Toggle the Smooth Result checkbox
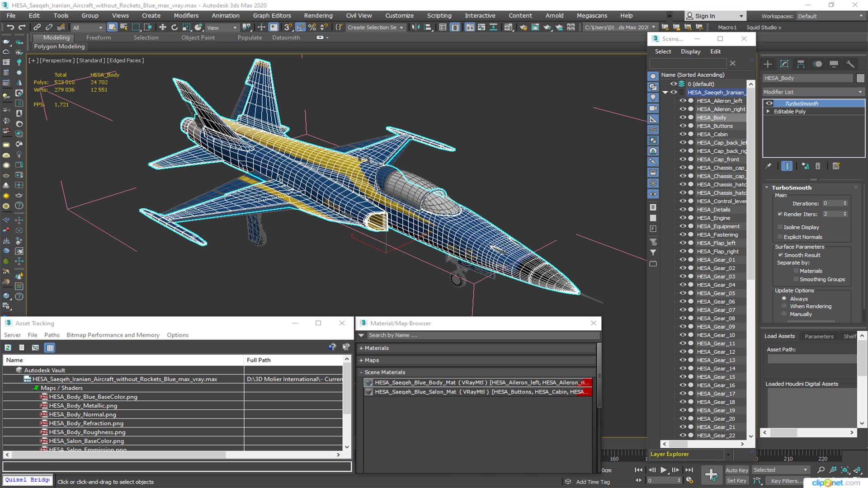868x488 pixels. (x=780, y=255)
